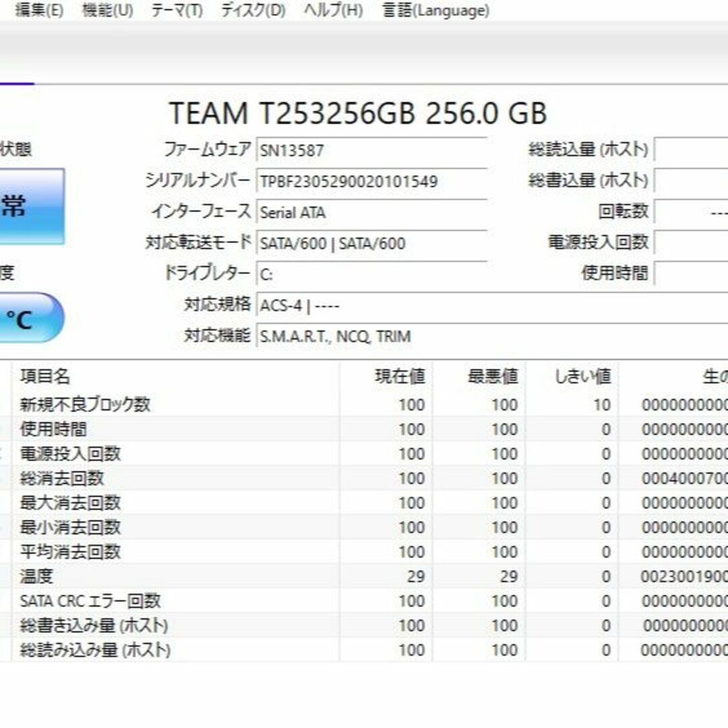Select the 最大消去回数 row
This screenshot has height=728, width=728.
[x=364, y=503]
